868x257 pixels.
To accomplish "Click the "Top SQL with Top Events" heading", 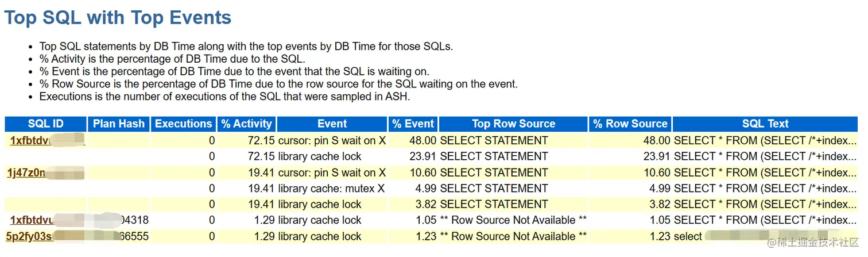I will (x=118, y=17).
